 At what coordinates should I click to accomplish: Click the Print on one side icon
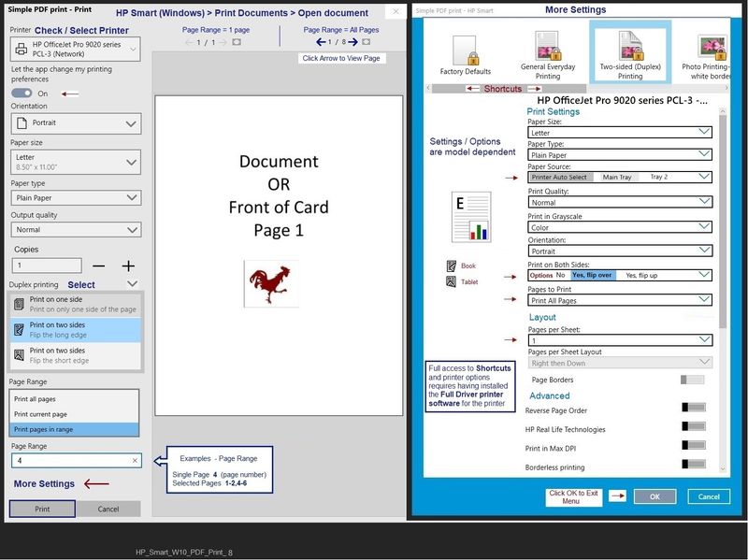point(19,304)
